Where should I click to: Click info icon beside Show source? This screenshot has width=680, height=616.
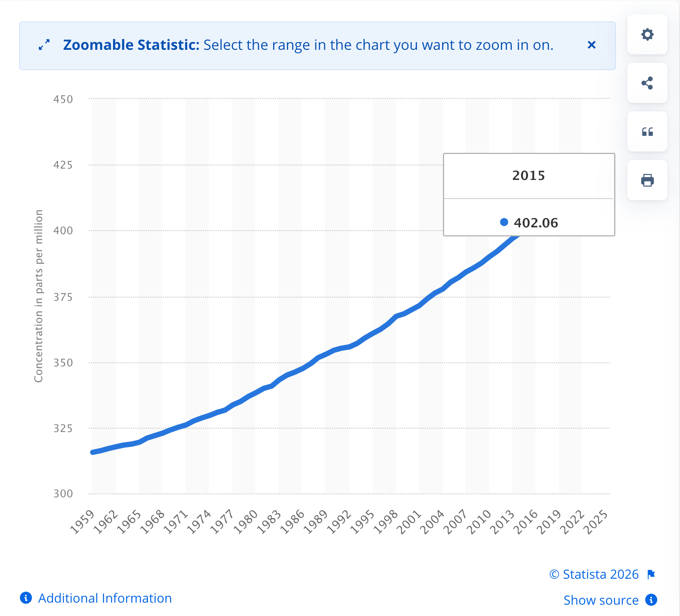651,600
